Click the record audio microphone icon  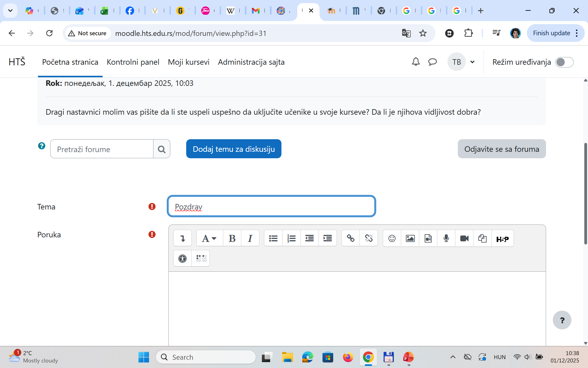point(446,238)
